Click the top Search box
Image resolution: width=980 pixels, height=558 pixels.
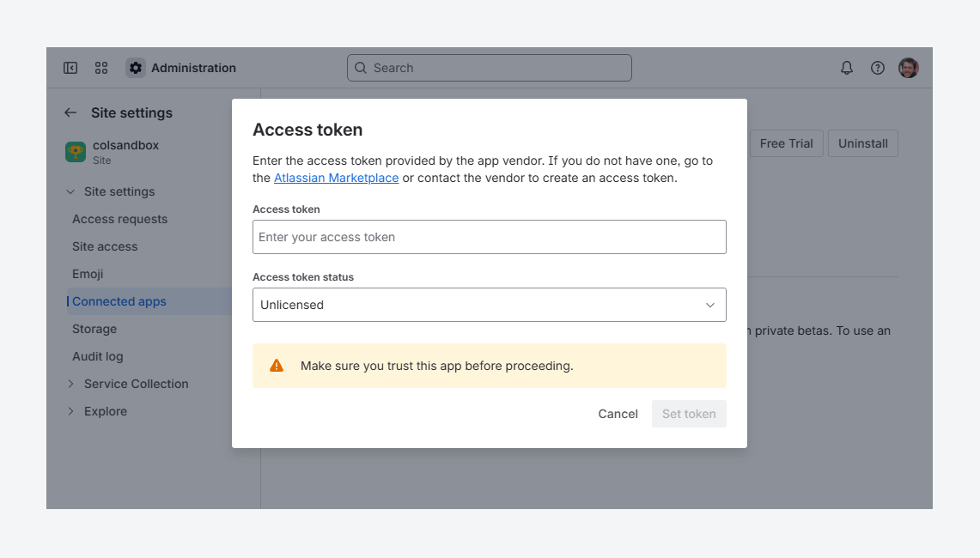click(x=490, y=68)
